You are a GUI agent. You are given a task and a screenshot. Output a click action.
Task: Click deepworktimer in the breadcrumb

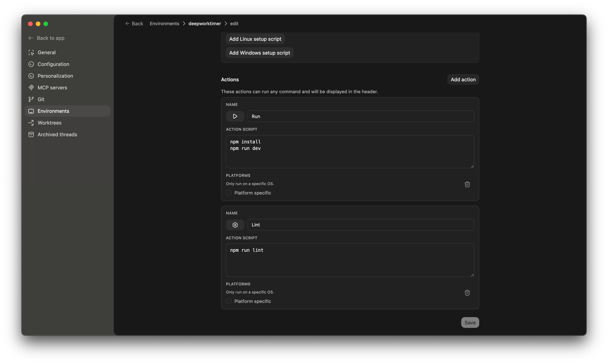[x=204, y=24]
